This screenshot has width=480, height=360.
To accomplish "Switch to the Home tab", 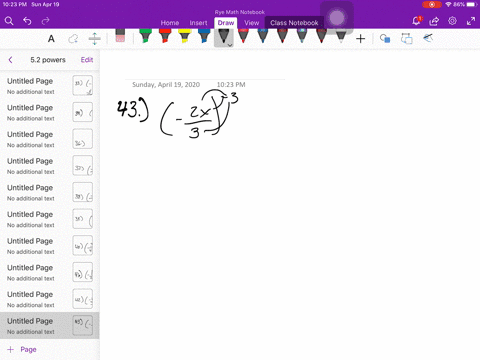I will [x=170, y=23].
